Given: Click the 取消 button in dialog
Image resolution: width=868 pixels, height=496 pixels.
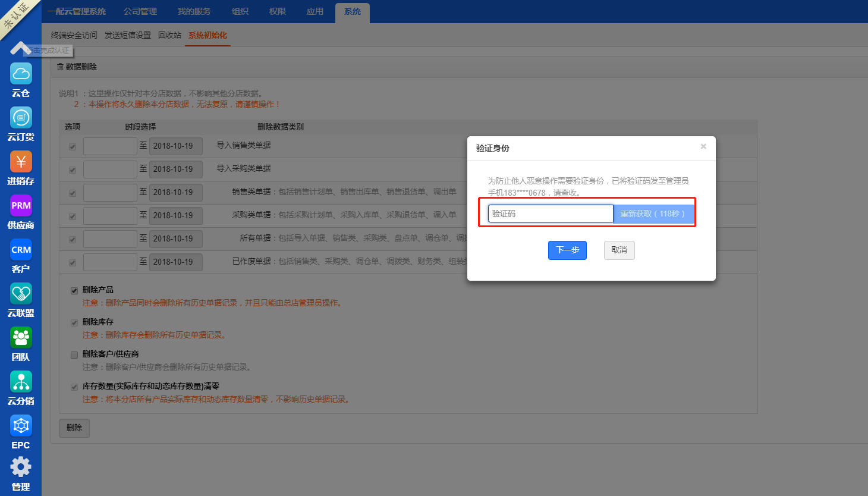Looking at the screenshot, I should click(619, 250).
